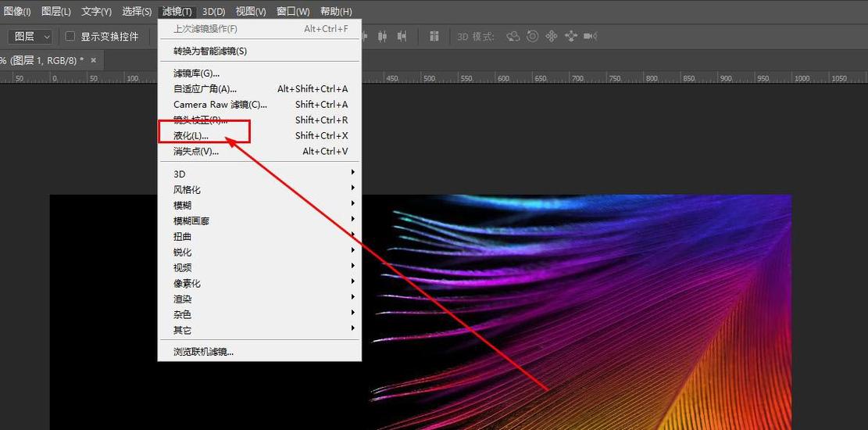Select the 3D slide mode icon
Viewport: 868px width, 430px height.
pyautogui.click(x=571, y=37)
